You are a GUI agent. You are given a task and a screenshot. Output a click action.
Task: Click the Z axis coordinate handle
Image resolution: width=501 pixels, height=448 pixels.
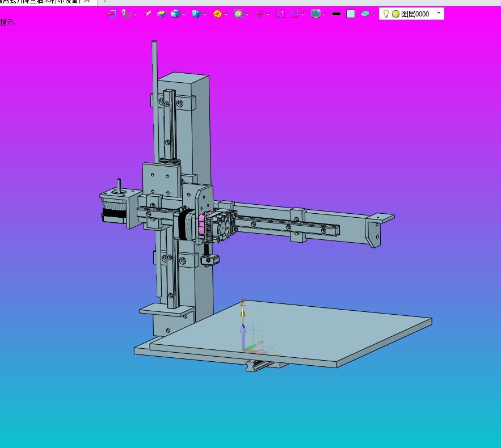(x=243, y=312)
